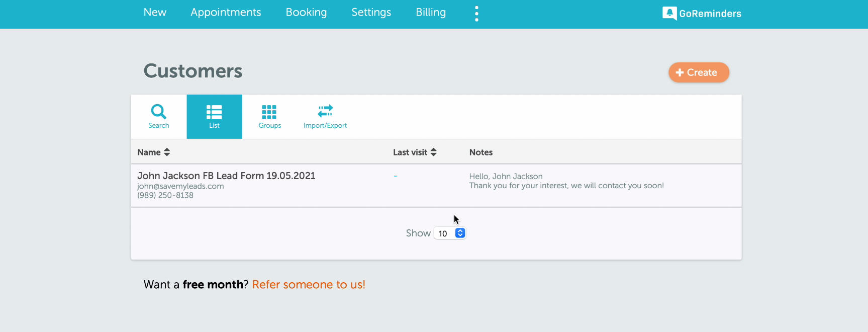Click the Customers page heading

click(193, 71)
